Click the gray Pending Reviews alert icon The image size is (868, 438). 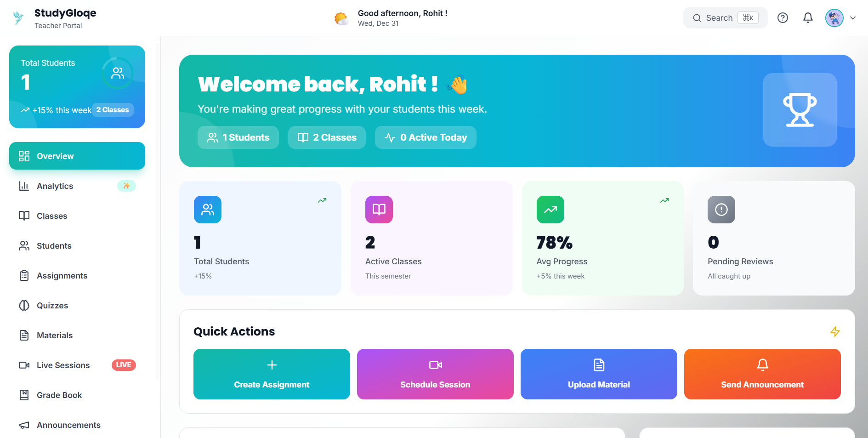(721, 210)
